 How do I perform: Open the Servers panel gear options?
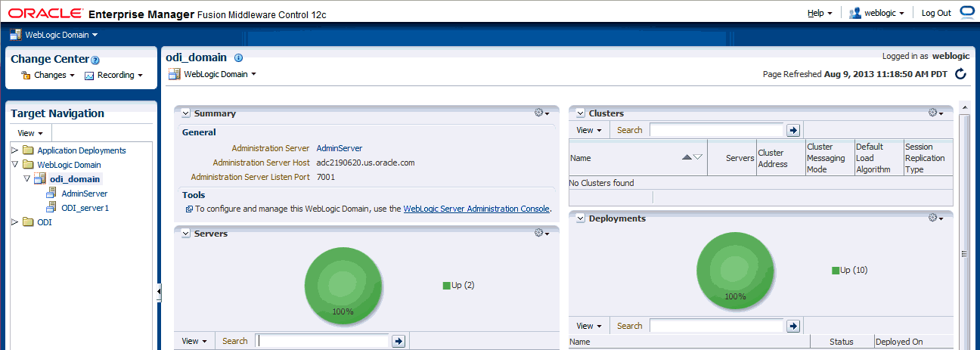[541, 233]
